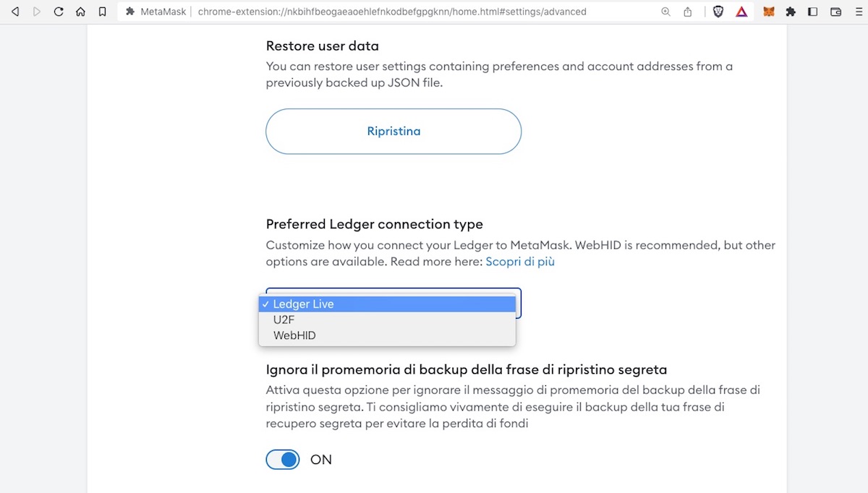Reload the current page
868x493 pixels.
(x=59, y=12)
